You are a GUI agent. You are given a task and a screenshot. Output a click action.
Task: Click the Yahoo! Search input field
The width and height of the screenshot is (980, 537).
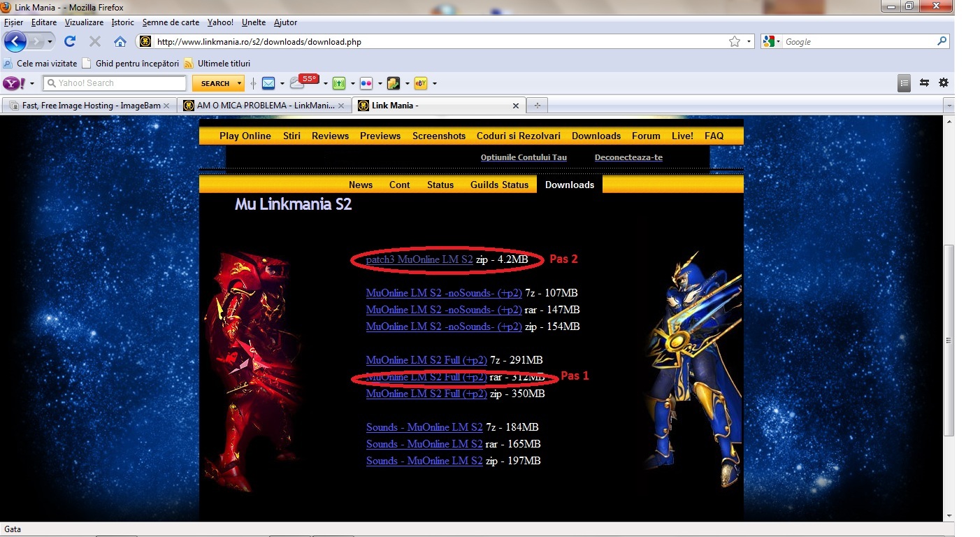(114, 83)
